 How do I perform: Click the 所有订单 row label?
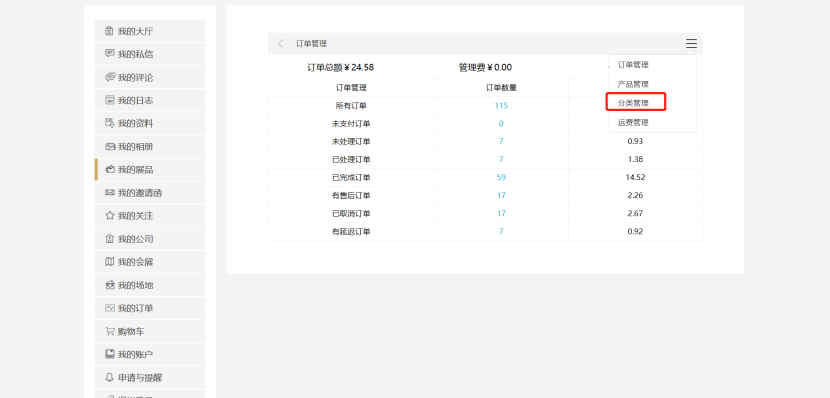pos(351,105)
